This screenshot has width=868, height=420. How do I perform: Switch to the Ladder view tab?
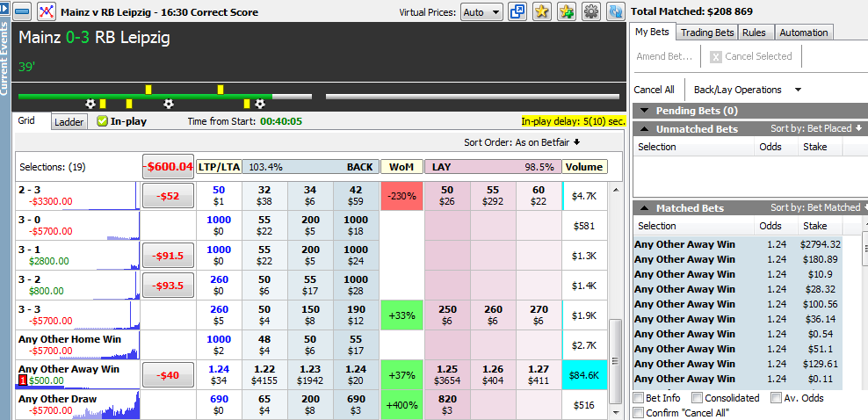(x=69, y=122)
